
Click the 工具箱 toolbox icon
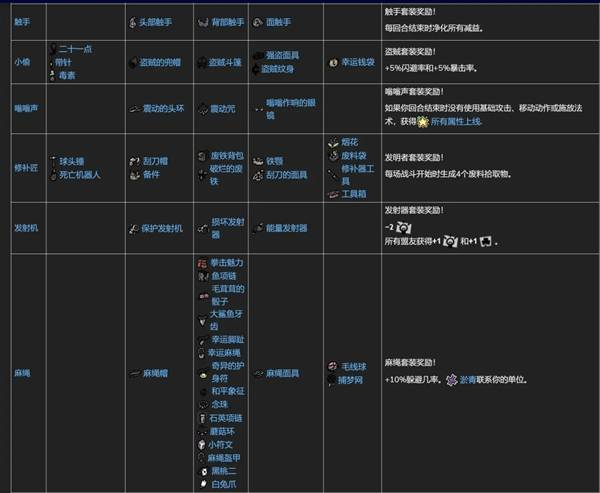[332, 194]
